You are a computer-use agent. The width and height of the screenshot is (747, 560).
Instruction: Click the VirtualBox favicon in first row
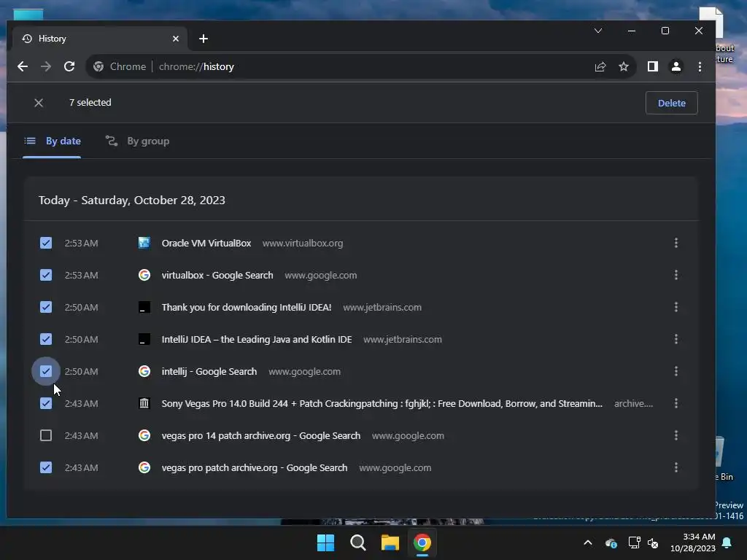click(144, 243)
